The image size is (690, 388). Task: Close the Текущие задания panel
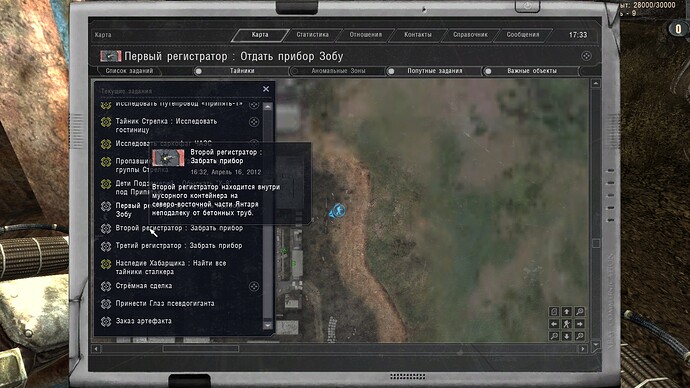[x=266, y=89]
